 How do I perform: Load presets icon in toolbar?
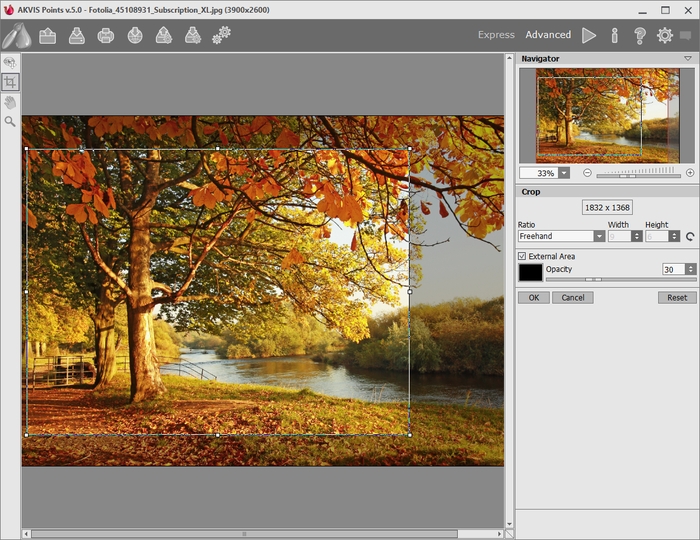point(164,36)
